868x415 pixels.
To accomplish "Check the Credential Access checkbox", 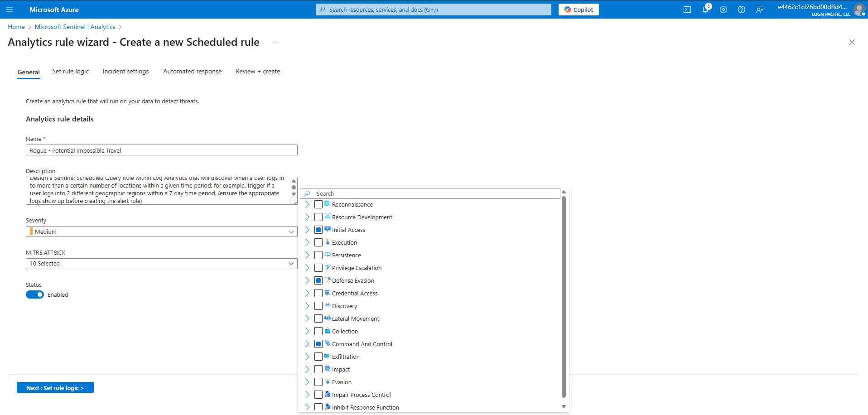I will (318, 294).
